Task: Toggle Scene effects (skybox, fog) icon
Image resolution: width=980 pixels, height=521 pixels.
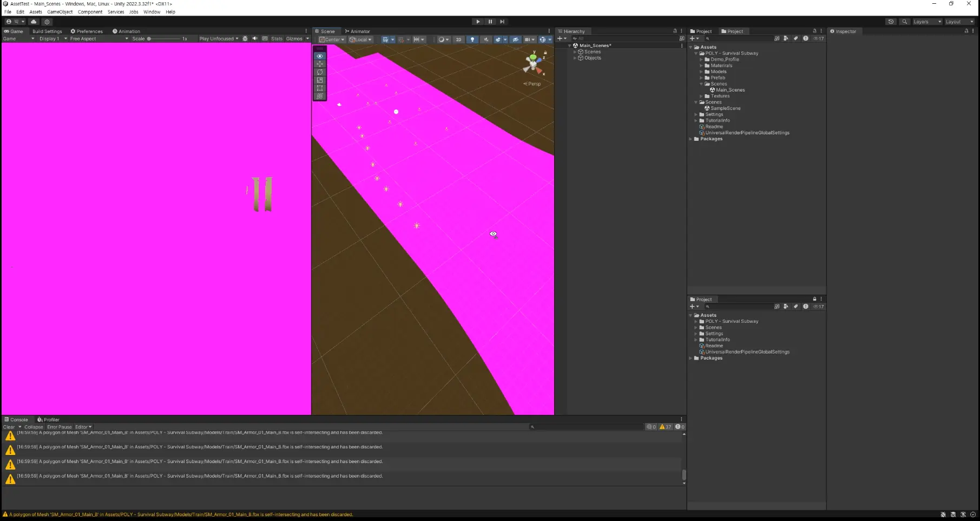Action: click(498, 39)
